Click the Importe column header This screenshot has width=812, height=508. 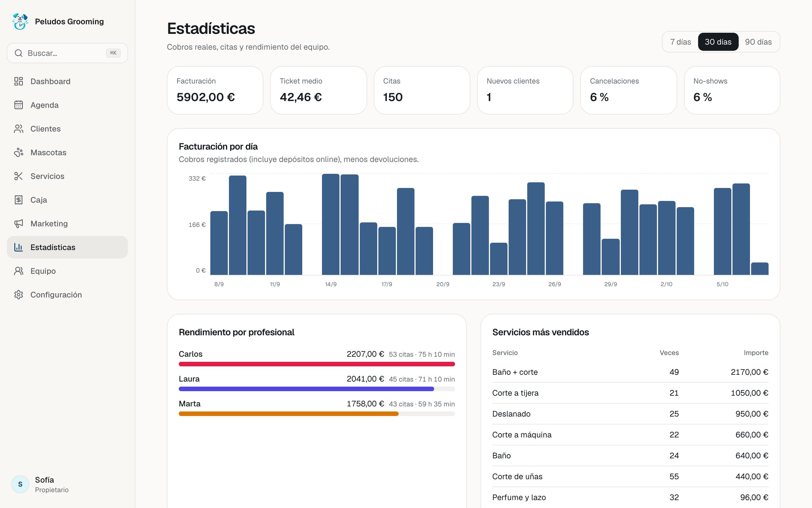(756, 353)
